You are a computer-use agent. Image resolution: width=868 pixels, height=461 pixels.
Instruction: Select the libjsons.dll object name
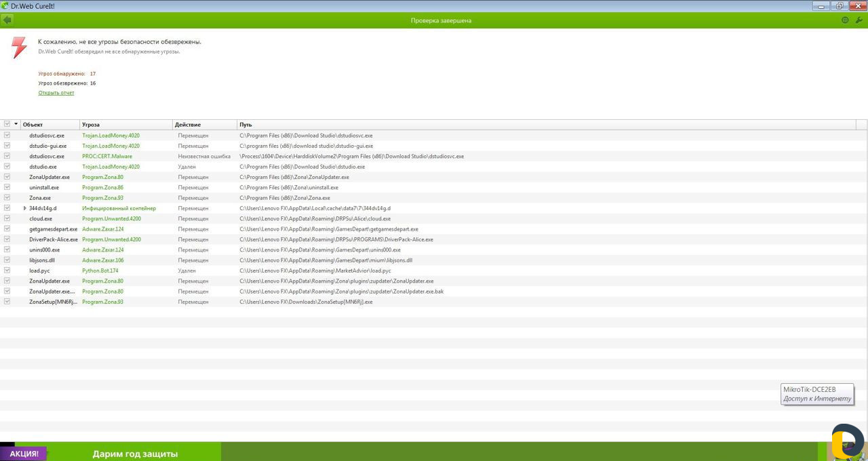click(x=42, y=260)
